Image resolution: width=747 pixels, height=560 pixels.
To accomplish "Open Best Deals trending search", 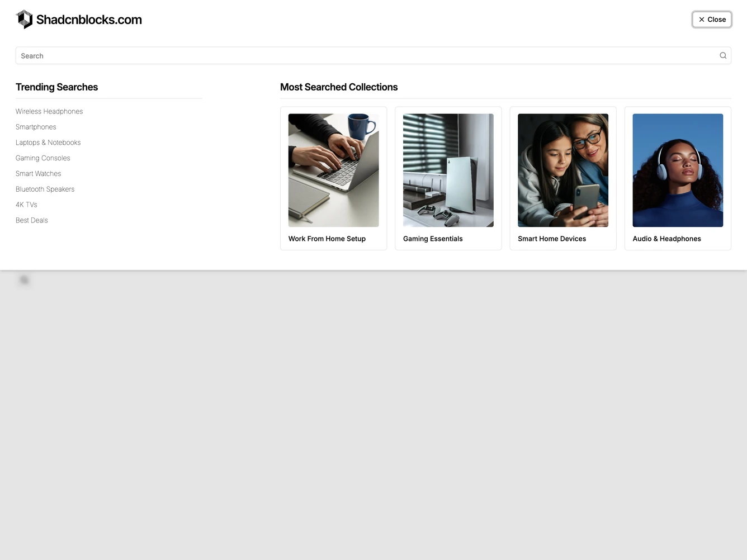I will (32, 221).
